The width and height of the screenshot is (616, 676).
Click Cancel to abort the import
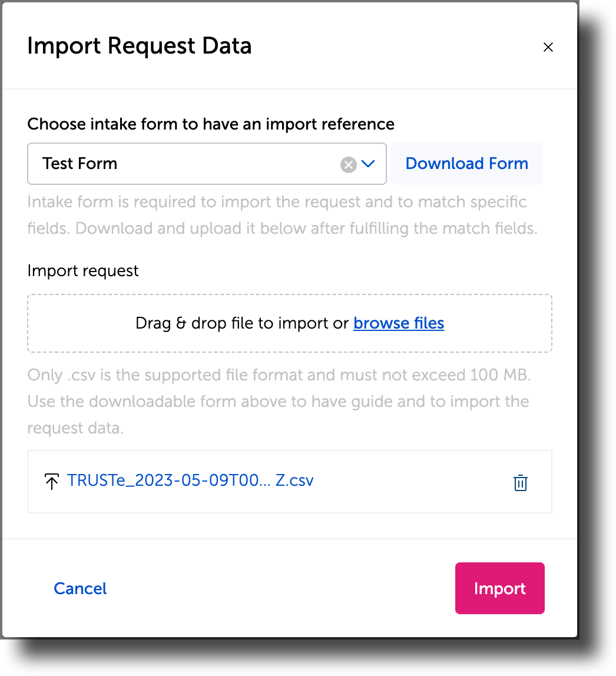tap(80, 588)
